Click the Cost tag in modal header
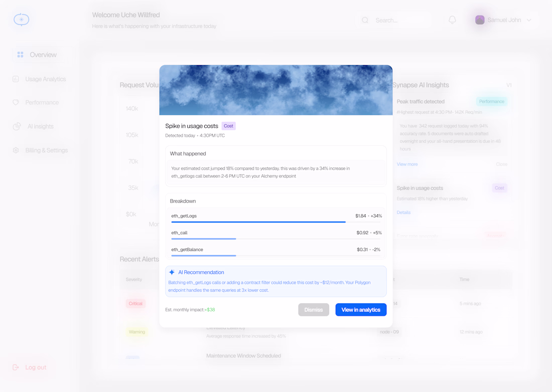Image resolution: width=552 pixels, height=392 pixels. (x=228, y=126)
